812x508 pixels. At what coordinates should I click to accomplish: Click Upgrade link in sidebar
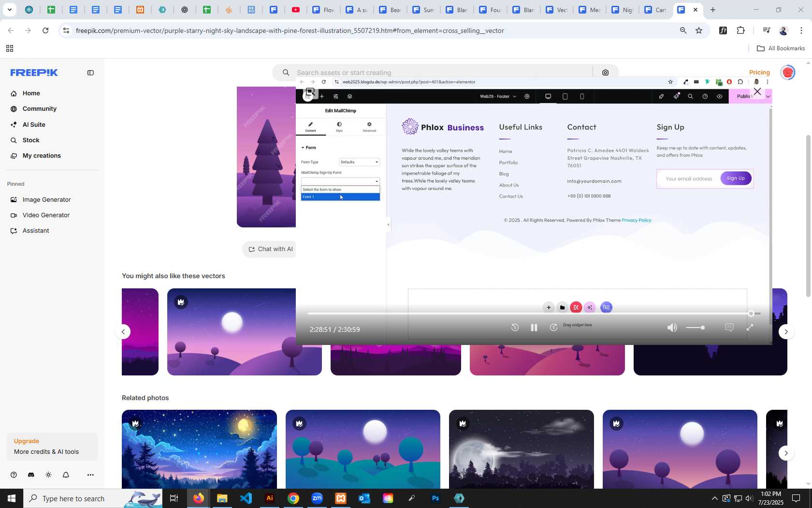tap(27, 441)
